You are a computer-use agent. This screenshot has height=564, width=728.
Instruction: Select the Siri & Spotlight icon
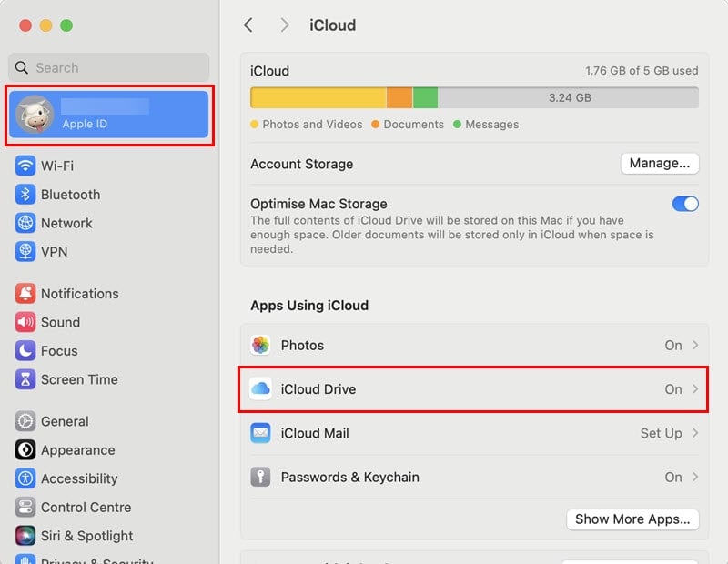tap(25, 536)
